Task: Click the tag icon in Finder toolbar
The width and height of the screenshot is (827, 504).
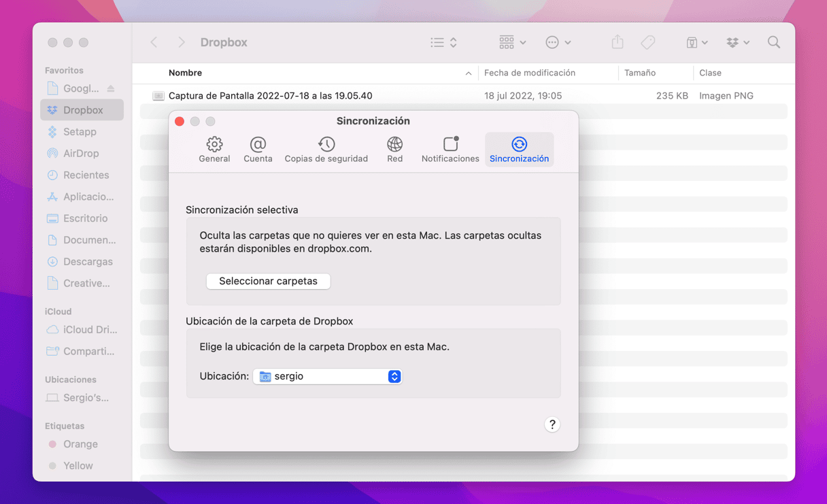Action: point(647,42)
